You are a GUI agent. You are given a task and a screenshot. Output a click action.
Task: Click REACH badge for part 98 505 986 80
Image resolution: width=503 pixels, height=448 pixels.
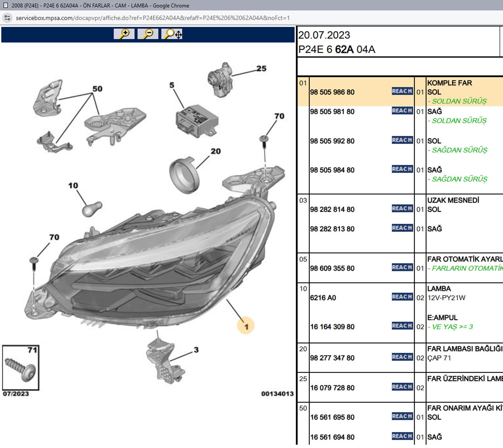pos(402,91)
